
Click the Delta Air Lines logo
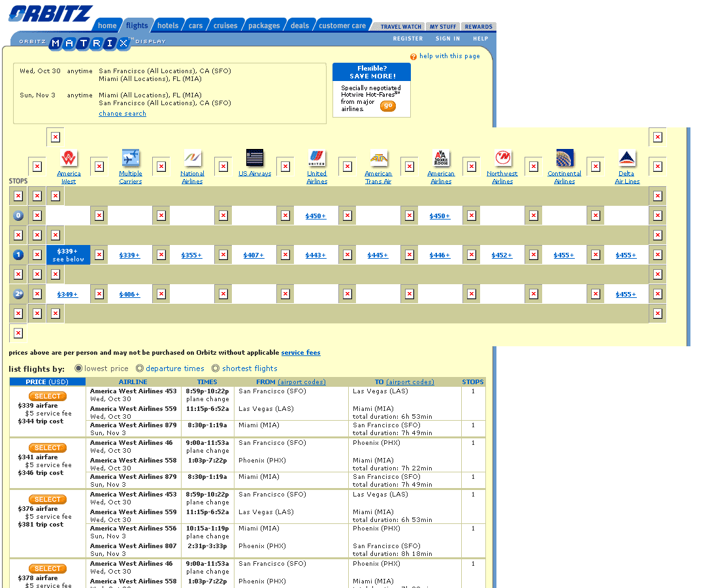click(627, 158)
